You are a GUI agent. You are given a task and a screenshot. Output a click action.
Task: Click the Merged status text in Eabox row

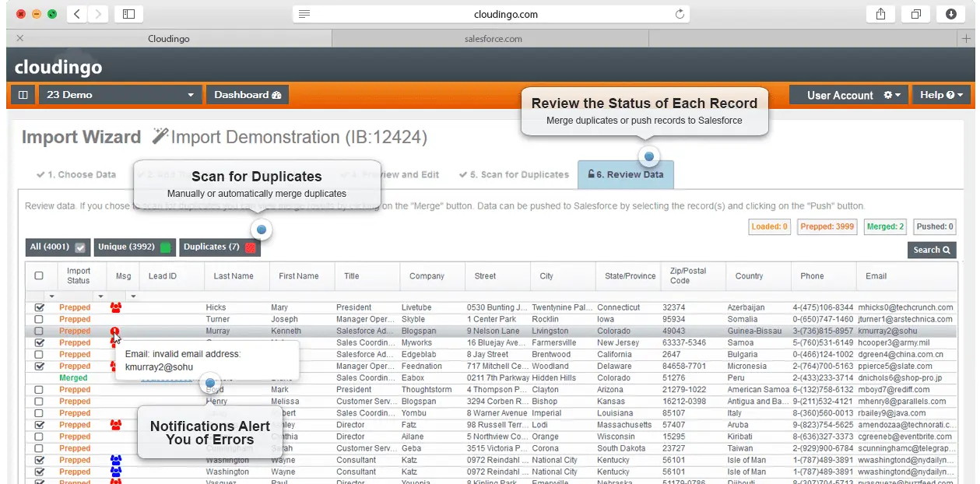coord(73,378)
